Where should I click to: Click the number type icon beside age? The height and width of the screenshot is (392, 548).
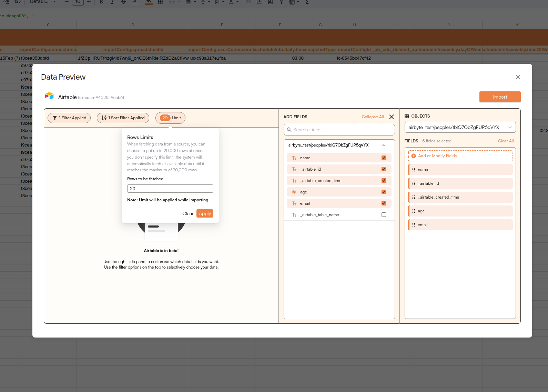(x=294, y=192)
